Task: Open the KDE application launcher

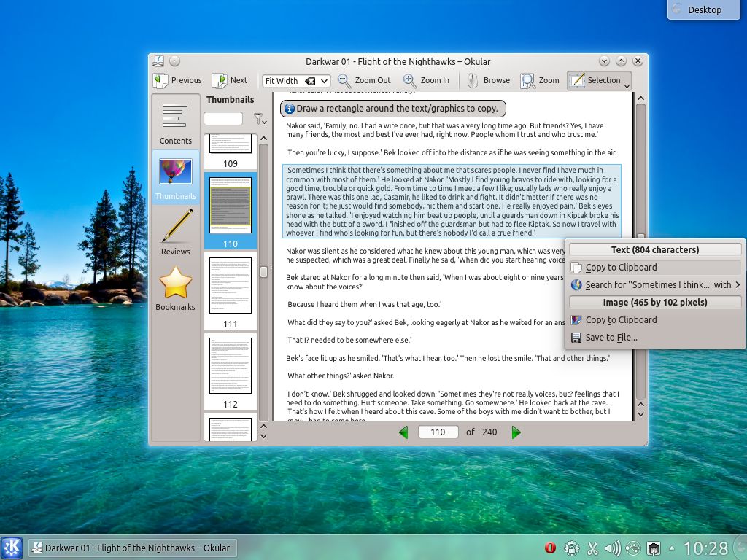Action: coord(12,547)
